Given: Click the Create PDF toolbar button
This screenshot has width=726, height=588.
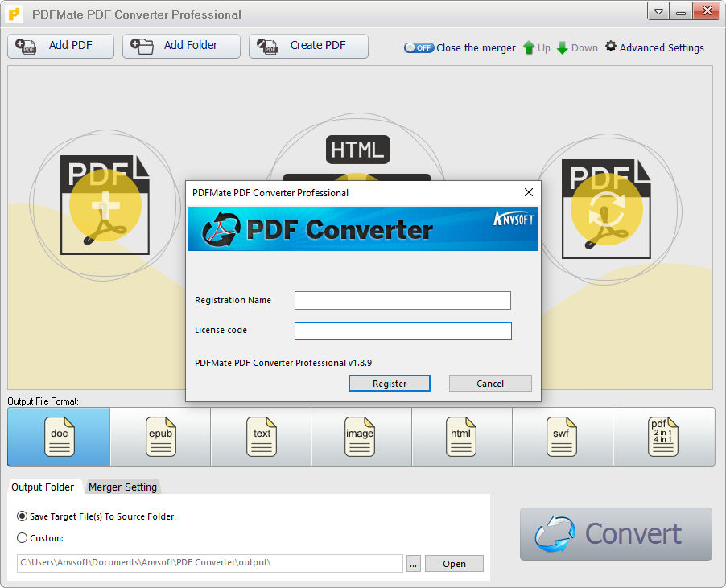Looking at the screenshot, I should click(x=308, y=47).
